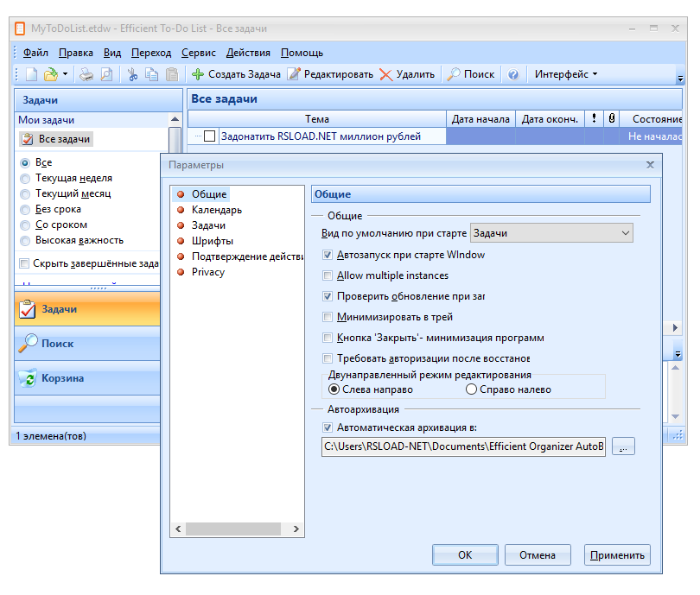Click browse button next to archive path
The height and width of the screenshot is (595, 700).
pyautogui.click(x=623, y=446)
